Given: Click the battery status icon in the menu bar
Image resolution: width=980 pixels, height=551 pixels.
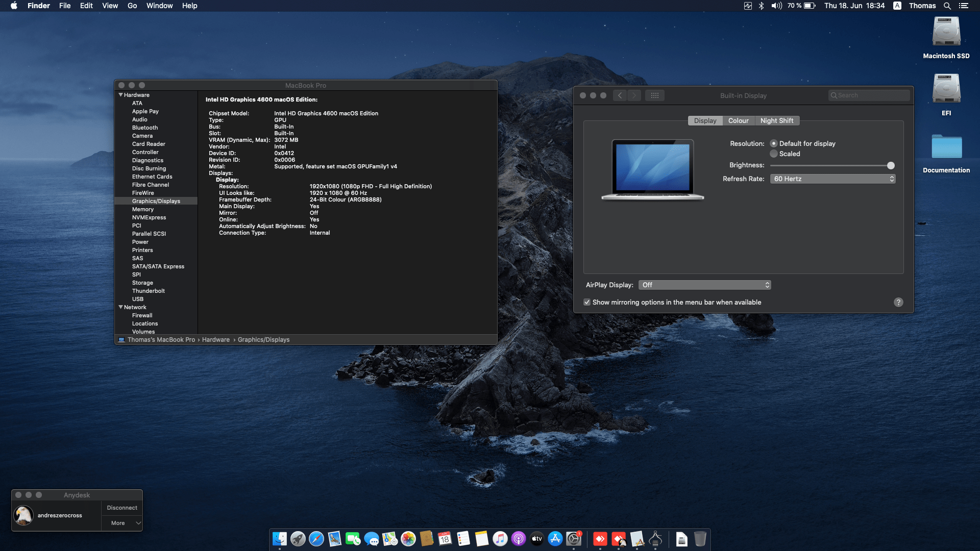Looking at the screenshot, I should coord(810,6).
